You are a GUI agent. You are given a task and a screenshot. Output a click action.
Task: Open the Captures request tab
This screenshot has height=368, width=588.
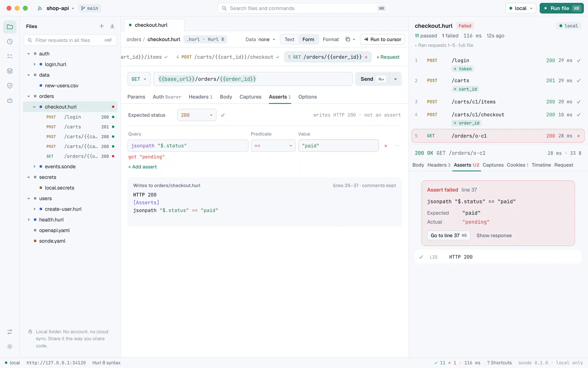[x=250, y=97]
